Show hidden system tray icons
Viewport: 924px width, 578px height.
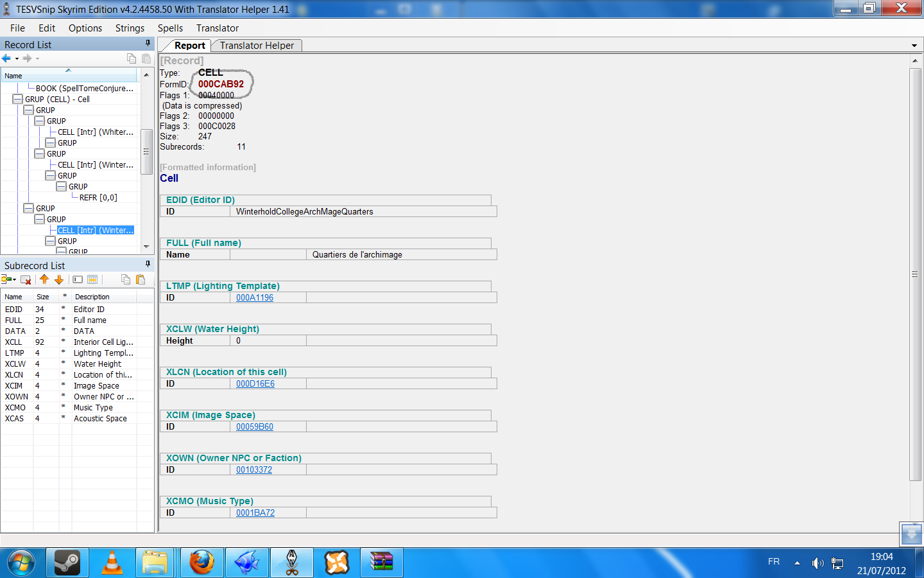coord(797,563)
